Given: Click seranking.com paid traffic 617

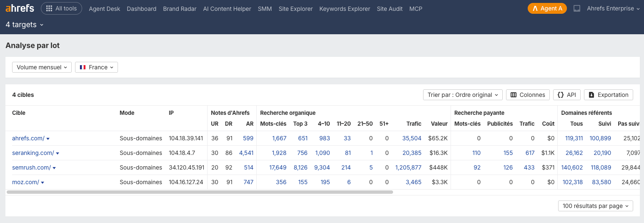Looking at the screenshot, I should 530,153.
